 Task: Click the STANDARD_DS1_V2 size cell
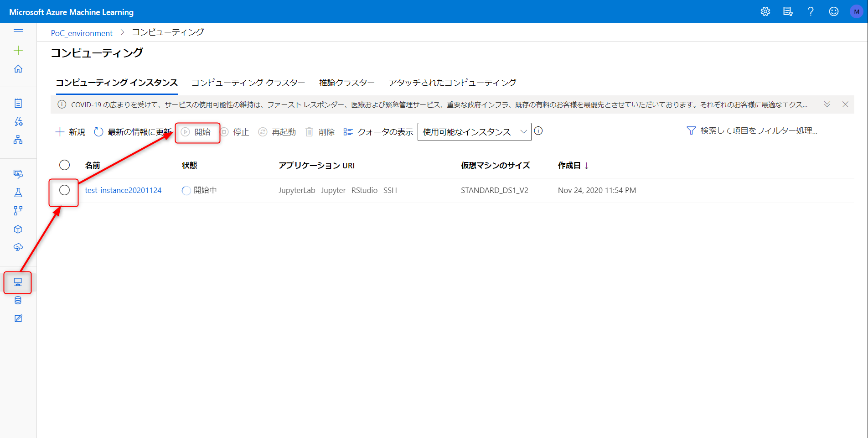tap(495, 190)
